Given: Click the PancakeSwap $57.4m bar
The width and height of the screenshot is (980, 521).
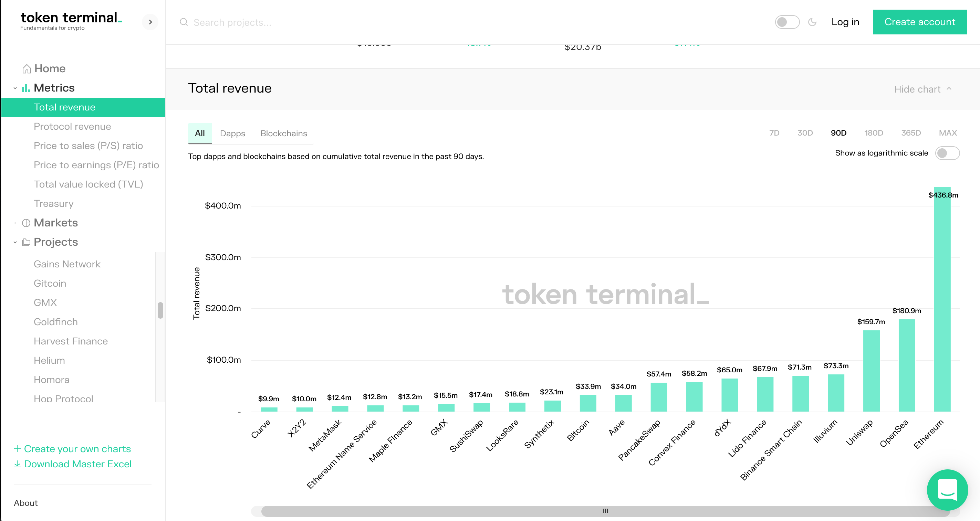Looking at the screenshot, I should [659, 397].
